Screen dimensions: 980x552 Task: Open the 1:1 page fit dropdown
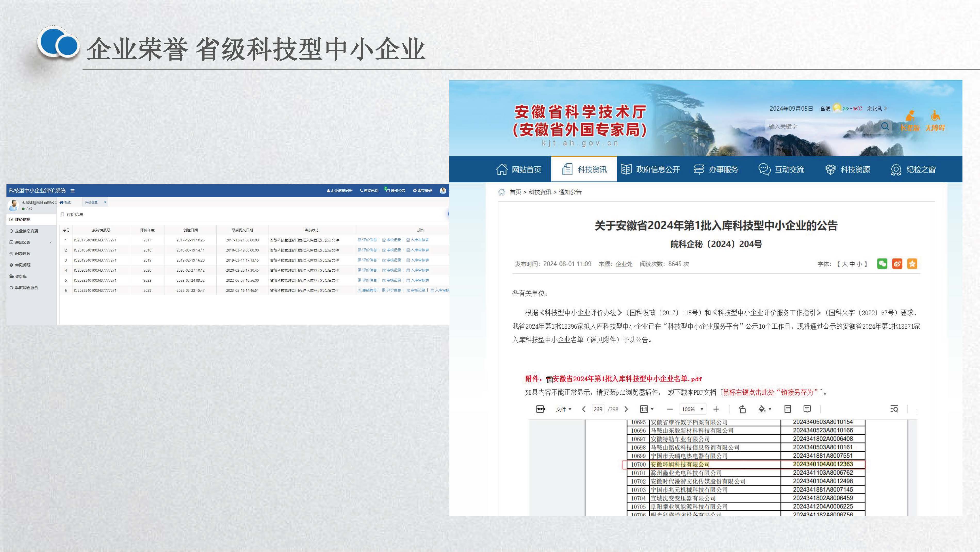click(647, 409)
